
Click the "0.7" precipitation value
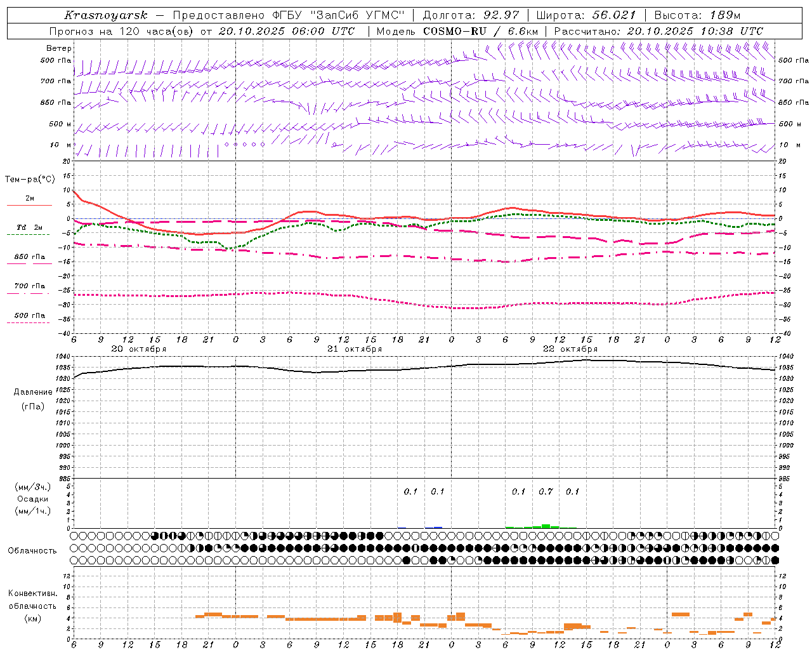546,491
